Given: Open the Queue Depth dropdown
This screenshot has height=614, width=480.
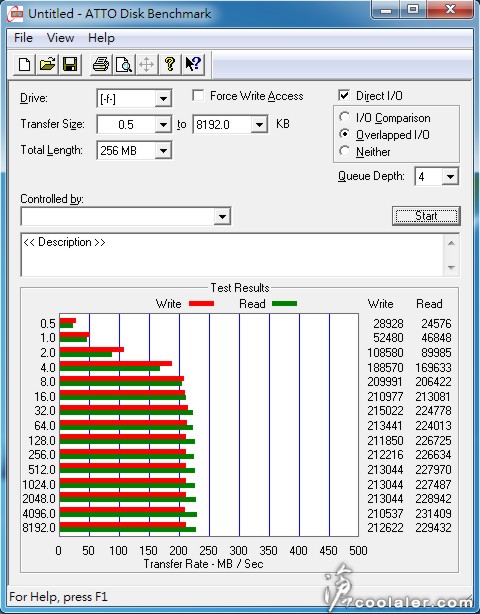Looking at the screenshot, I should click(x=450, y=177).
